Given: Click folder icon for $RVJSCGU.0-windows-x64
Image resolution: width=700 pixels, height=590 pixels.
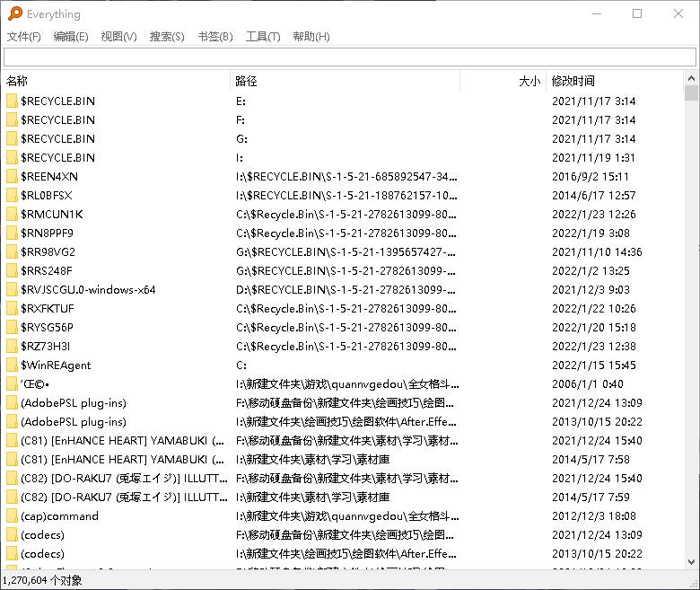Looking at the screenshot, I should pyautogui.click(x=12, y=289).
